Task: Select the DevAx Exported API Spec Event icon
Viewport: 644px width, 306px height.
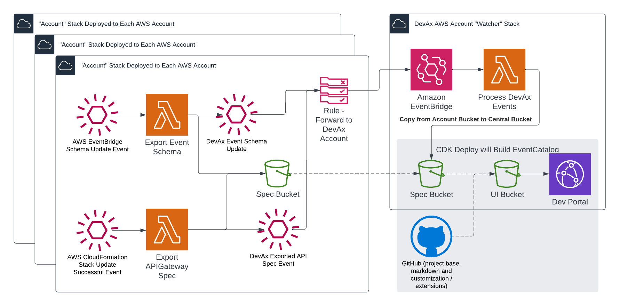Action: 278,229
